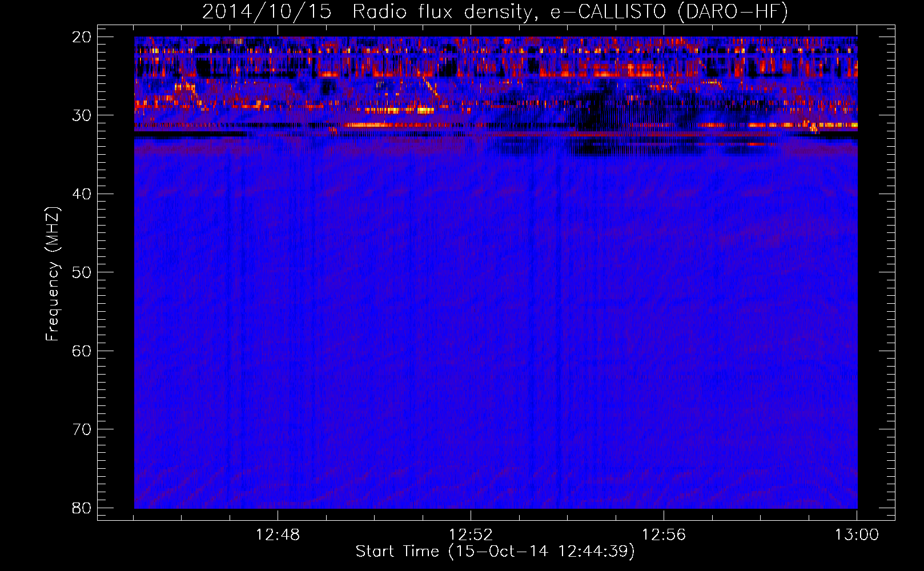Click the 'Start Time (15-Oct-14 12:44:39)' label
Image resolution: width=924 pixels, height=571 pixels.
[495, 552]
